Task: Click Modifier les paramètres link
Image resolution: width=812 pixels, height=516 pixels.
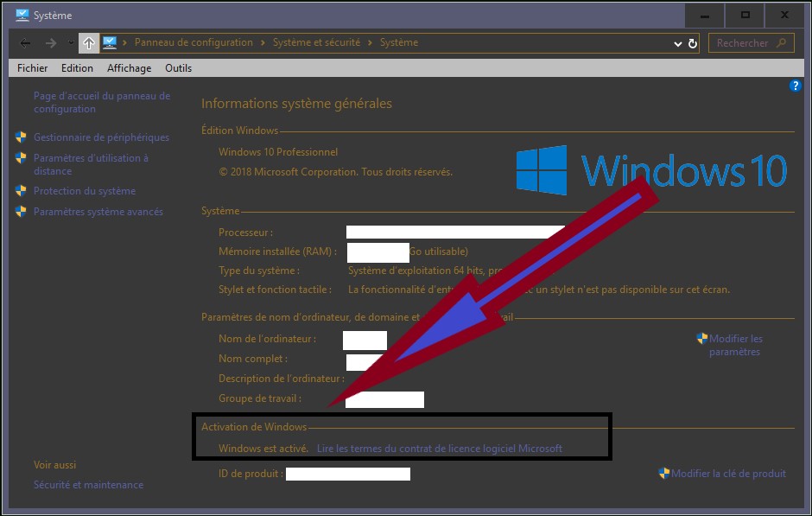Action: click(x=735, y=345)
